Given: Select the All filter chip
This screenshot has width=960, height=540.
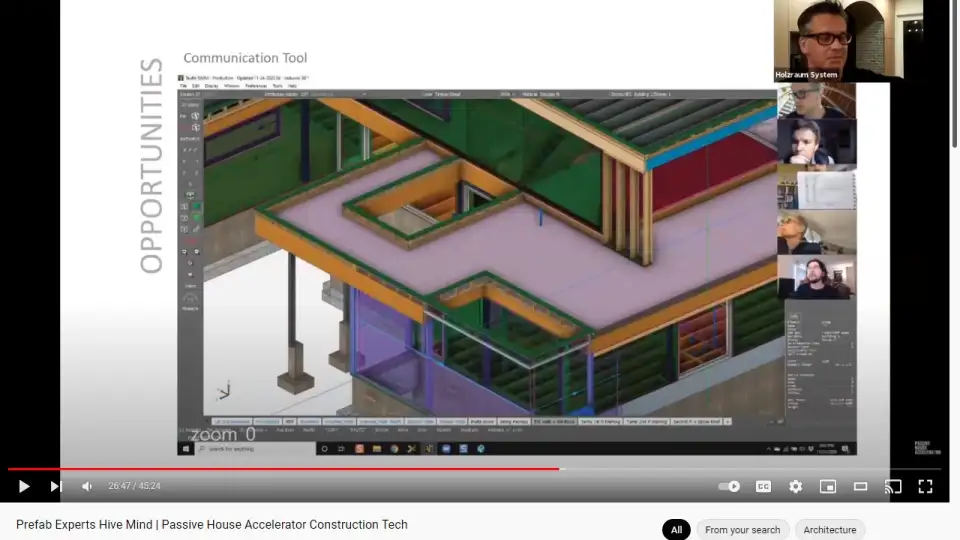Looking at the screenshot, I should coord(676,530).
